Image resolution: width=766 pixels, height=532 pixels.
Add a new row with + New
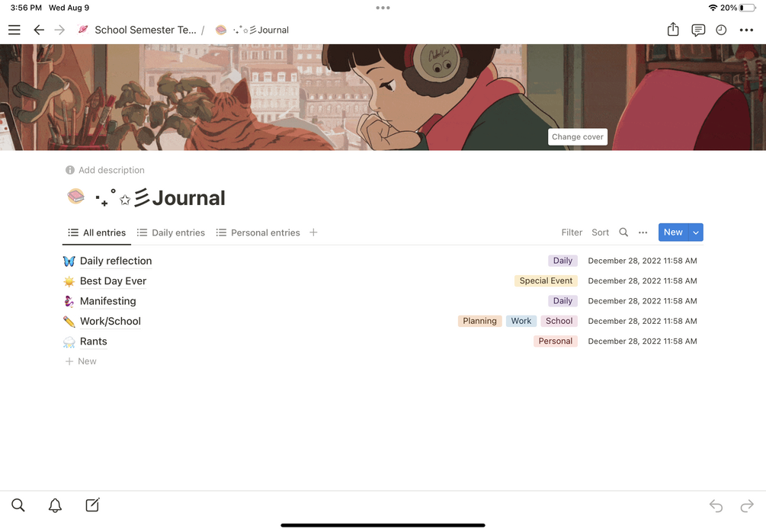[81, 361]
